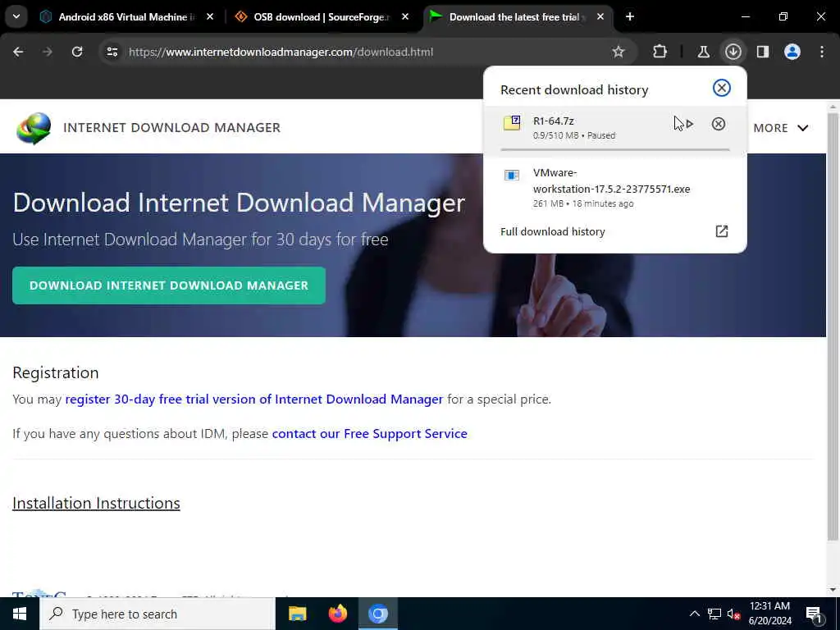
Task: Open contact our Free Support Service link
Action: [x=370, y=433]
